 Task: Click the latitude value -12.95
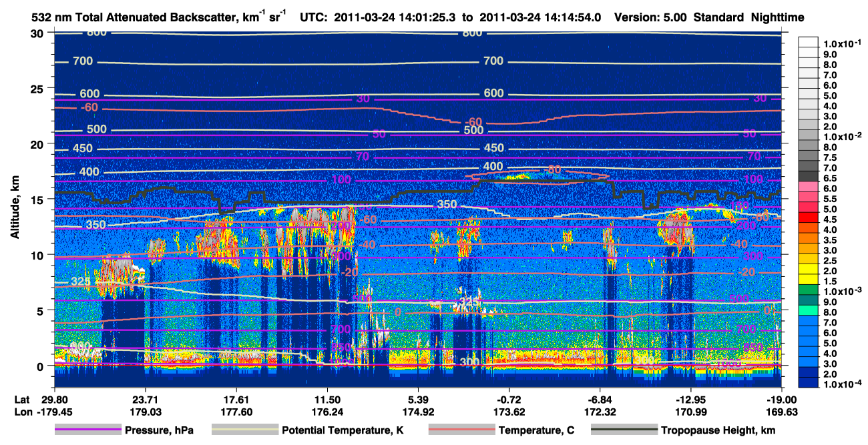690,399
